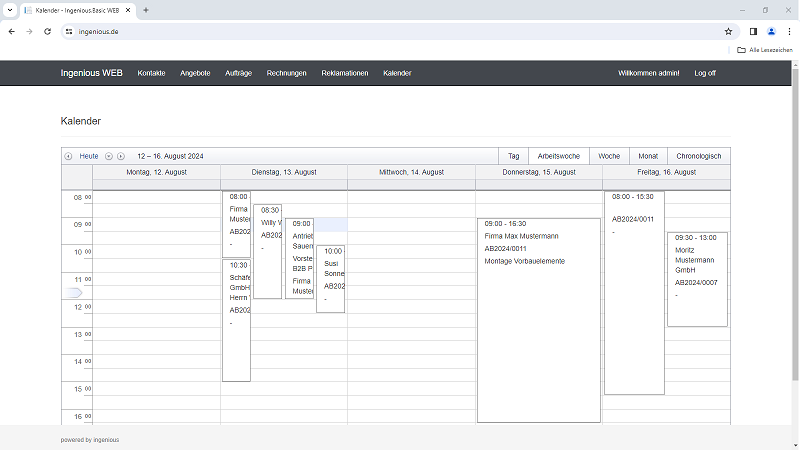Open Tuesday 09:00 Antrieb appointment
The height and width of the screenshot is (450, 800).
point(299,259)
